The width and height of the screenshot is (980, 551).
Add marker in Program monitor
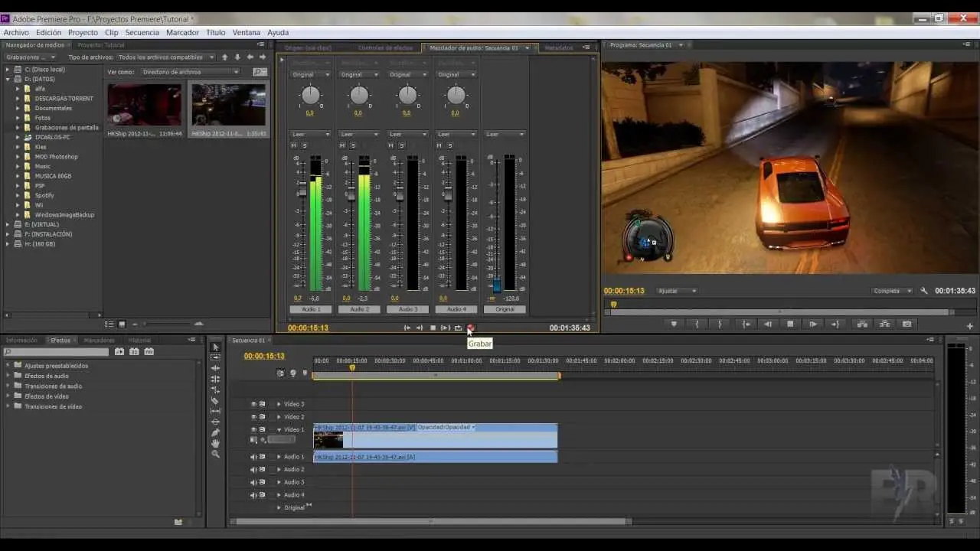[x=674, y=324]
